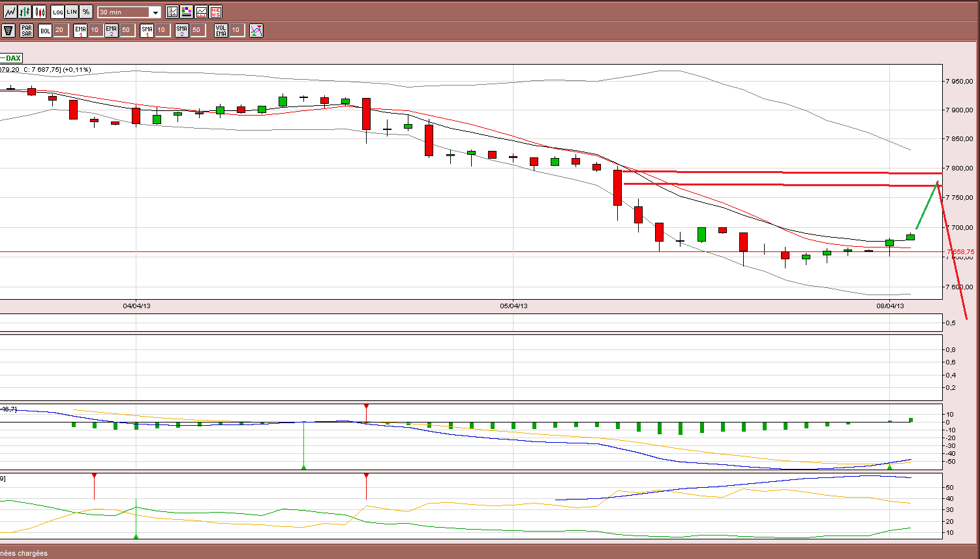Viewport: 980px width, 559px height.
Task: Click the green buy signal marker at MACD bottom
Action: click(303, 467)
